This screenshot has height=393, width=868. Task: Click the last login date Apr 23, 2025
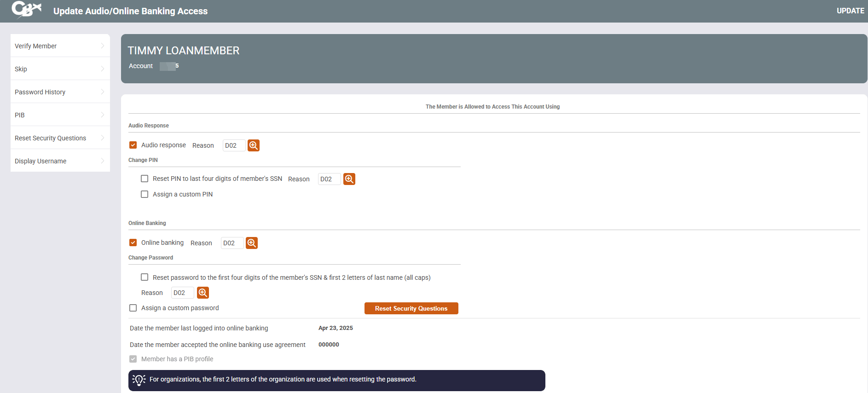pos(336,328)
